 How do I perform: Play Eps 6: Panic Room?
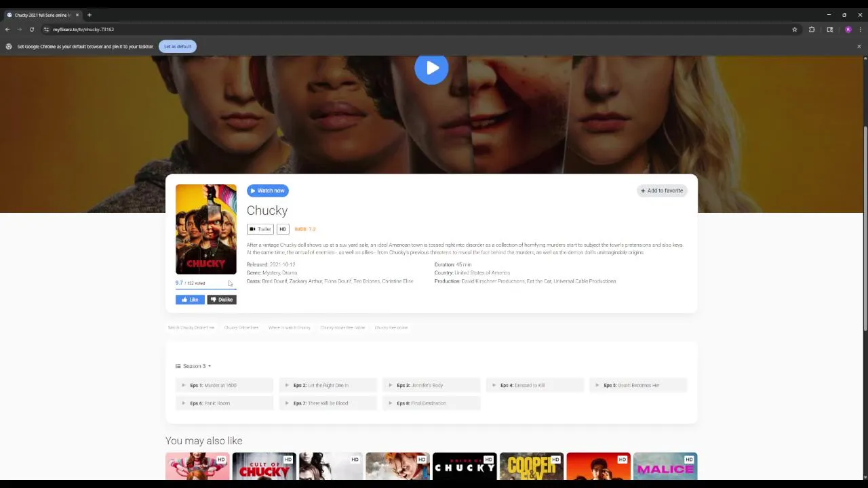[x=224, y=403]
